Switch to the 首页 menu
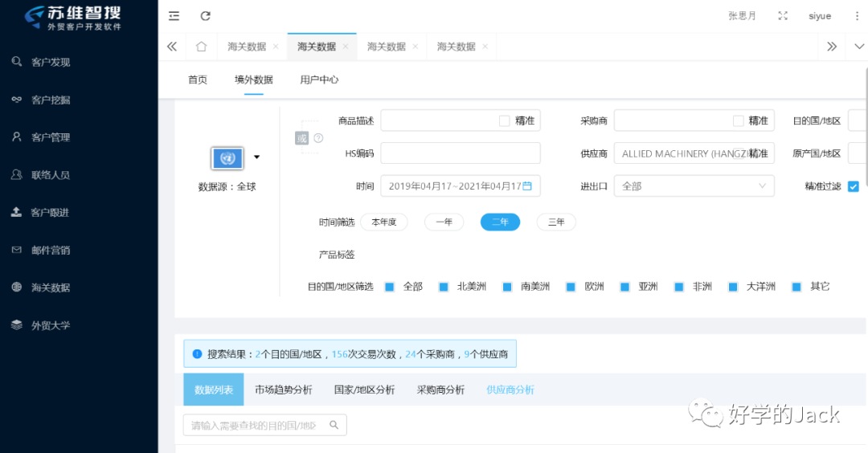The width and height of the screenshot is (868, 453). 198,80
